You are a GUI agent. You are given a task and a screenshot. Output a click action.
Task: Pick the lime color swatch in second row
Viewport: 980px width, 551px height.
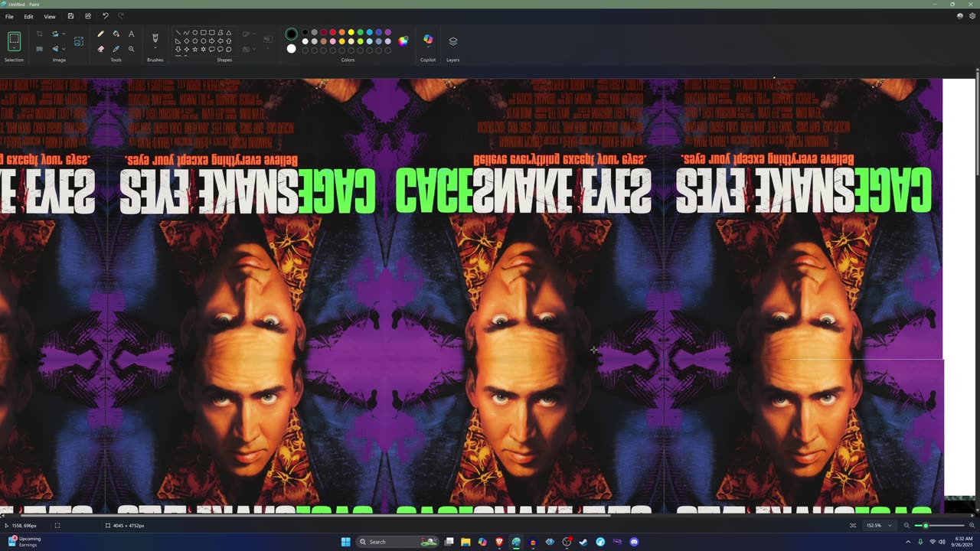click(x=360, y=41)
